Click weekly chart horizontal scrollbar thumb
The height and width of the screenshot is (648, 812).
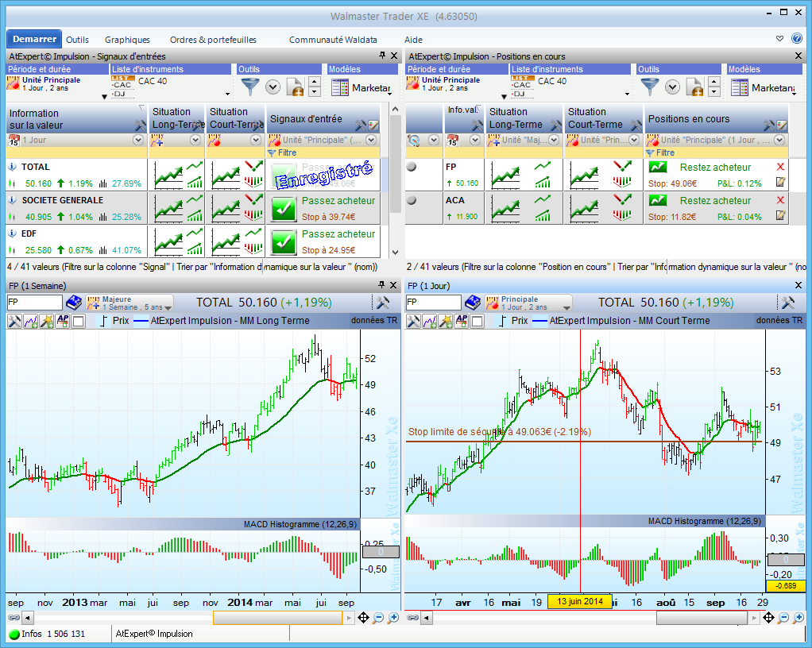click(x=277, y=618)
